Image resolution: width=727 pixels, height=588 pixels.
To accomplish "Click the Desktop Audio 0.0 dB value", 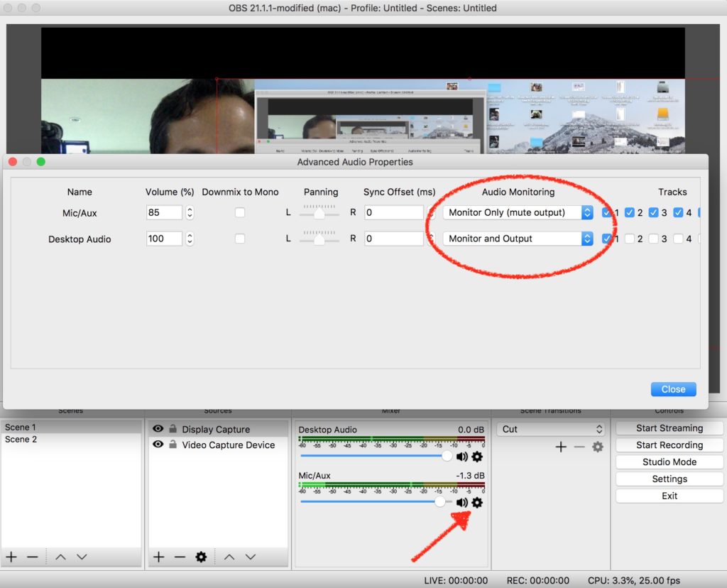I will click(x=471, y=430).
